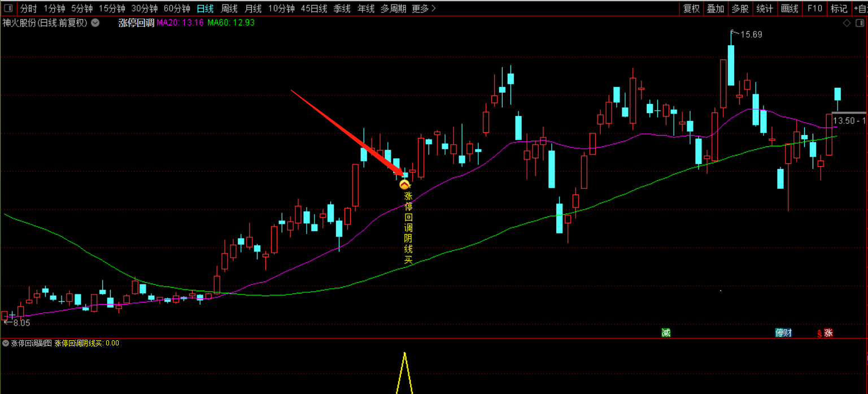Click the 减 event marker icon
The image size is (868, 394).
click(x=666, y=333)
